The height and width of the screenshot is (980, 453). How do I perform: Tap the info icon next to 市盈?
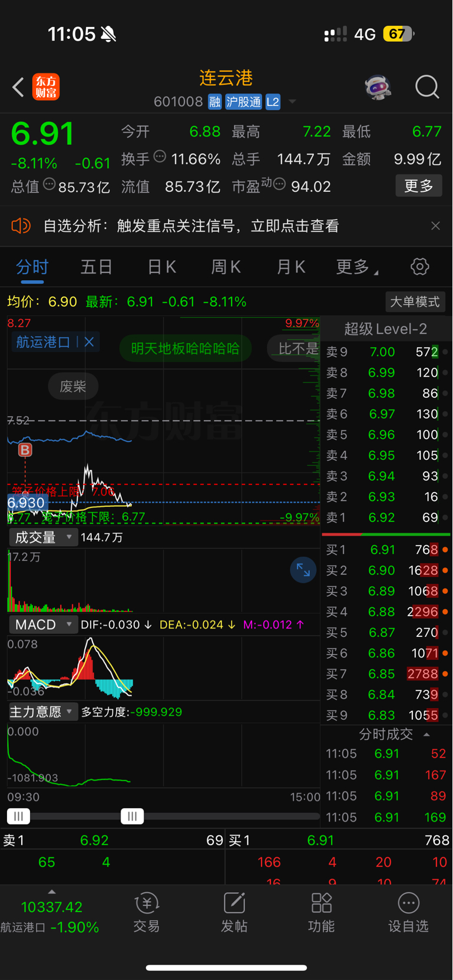pos(280,184)
